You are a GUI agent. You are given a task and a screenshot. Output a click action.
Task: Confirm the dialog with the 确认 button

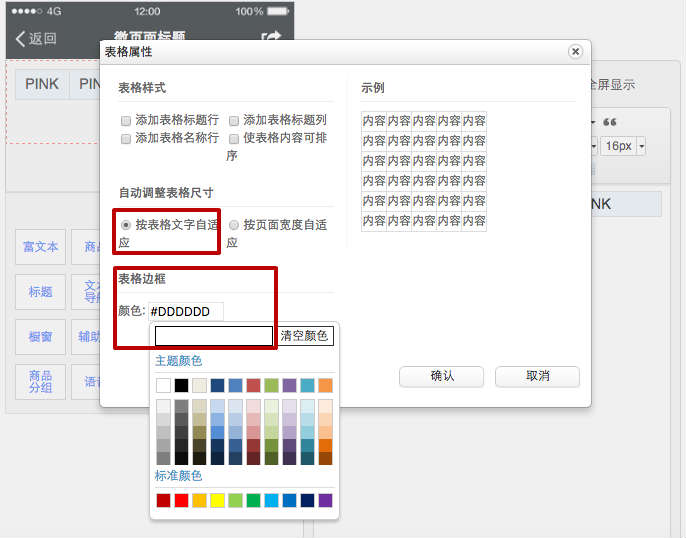click(x=441, y=376)
